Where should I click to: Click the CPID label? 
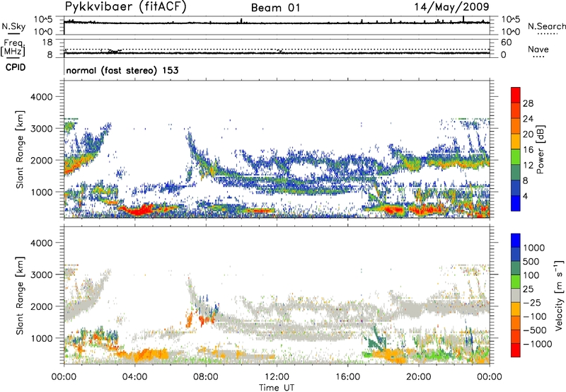coord(16,67)
